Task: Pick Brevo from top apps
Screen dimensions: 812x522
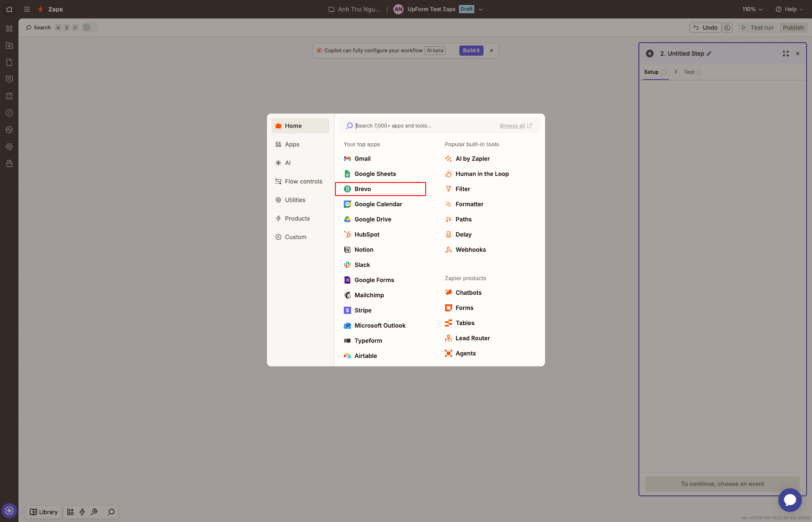Action: [x=381, y=189]
